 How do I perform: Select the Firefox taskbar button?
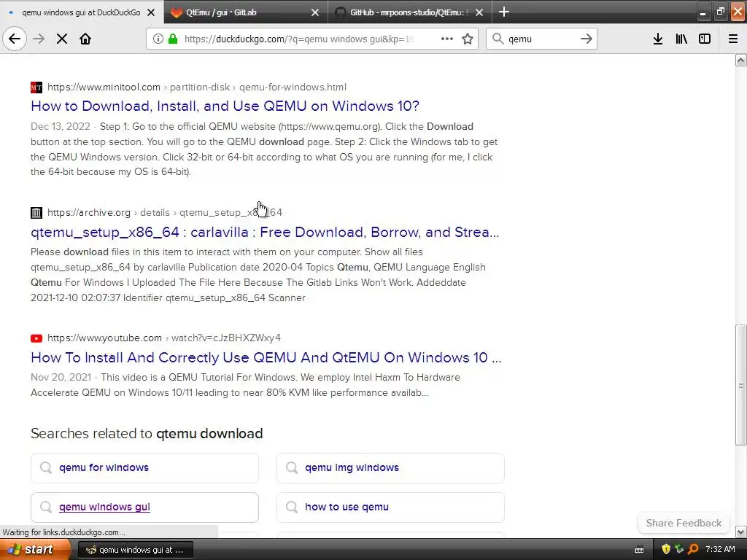[135, 550]
